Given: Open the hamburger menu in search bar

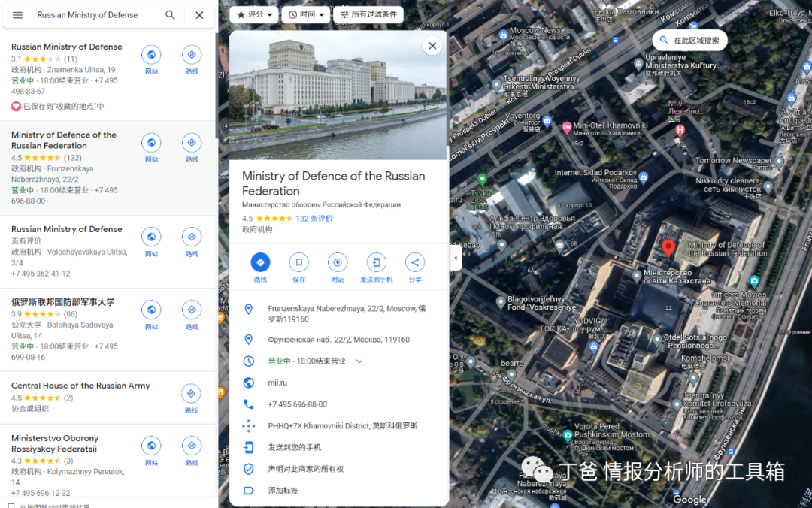Looking at the screenshot, I should tap(17, 15).
